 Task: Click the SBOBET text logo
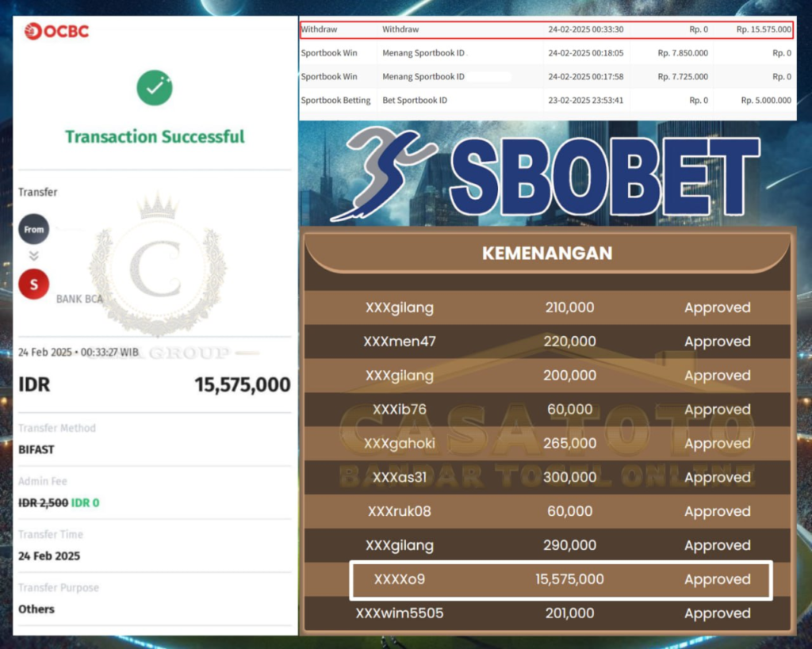click(x=604, y=176)
